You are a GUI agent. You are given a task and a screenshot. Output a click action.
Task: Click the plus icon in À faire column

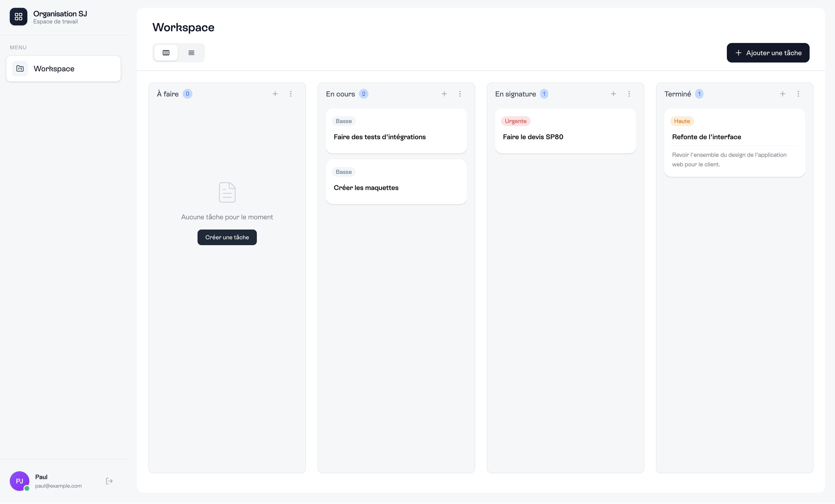point(275,94)
